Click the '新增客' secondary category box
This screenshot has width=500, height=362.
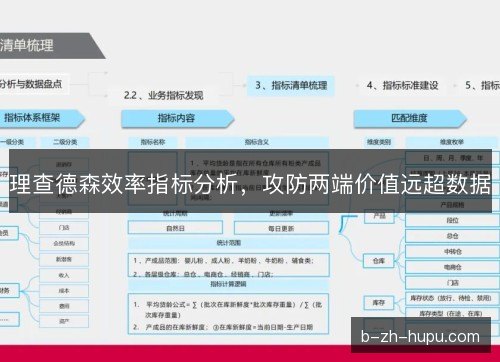click(64, 259)
